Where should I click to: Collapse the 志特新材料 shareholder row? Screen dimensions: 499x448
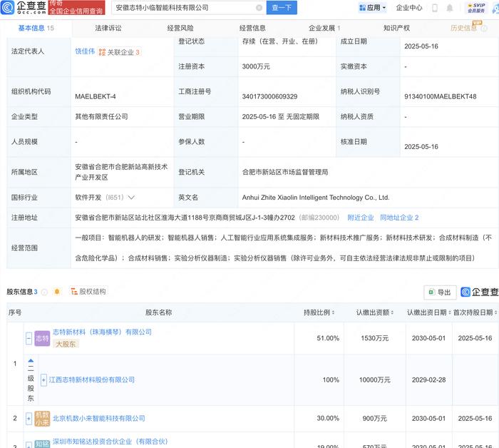[29, 338]
